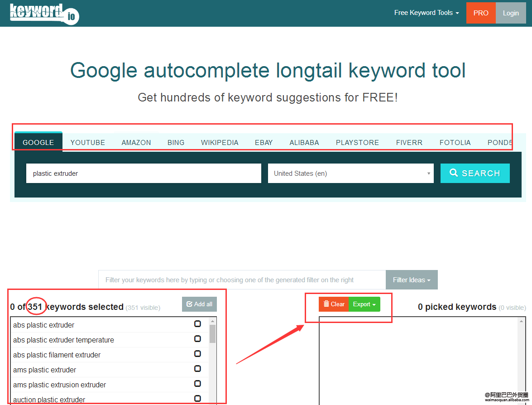
Task: Click the keyword.io logo
Action: (44, 14)
